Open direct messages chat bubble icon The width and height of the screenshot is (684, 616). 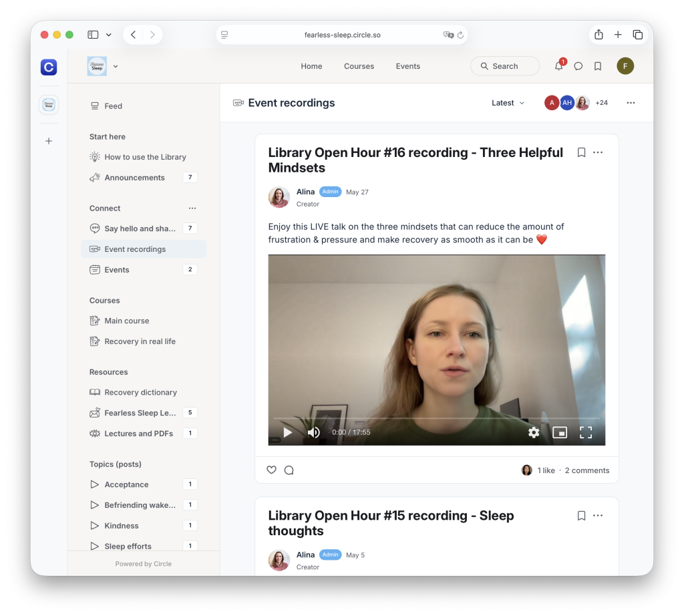[578, 66]
